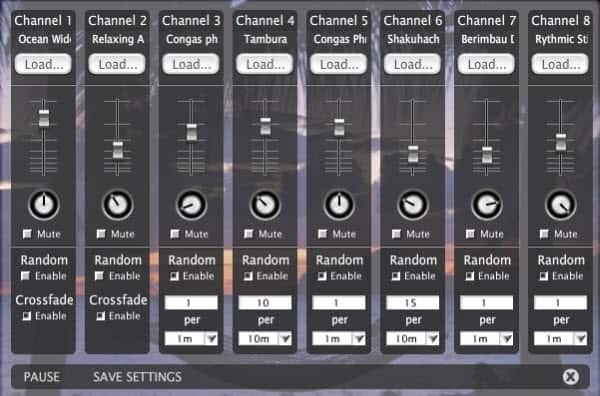The width and height of the screenshot is (600, 396).
Task: Load a sound into Channel 2
Action: [117, 64]
